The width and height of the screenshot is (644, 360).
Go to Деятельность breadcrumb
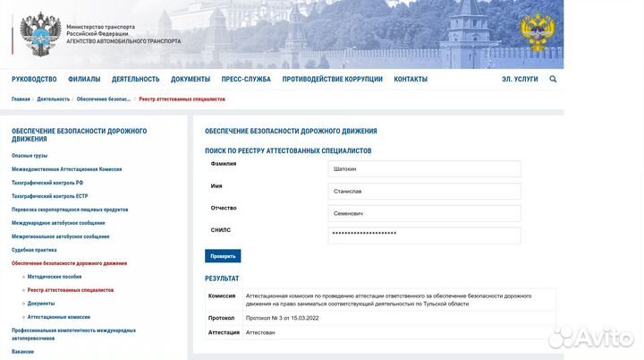pos(54,99)
